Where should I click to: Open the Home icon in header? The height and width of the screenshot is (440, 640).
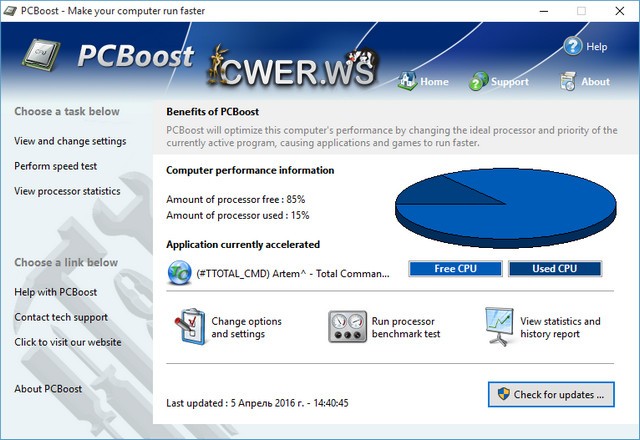[407, 81]
